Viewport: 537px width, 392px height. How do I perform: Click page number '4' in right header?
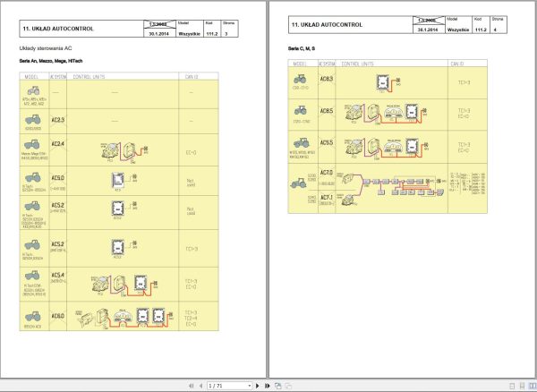coord(495,30)
